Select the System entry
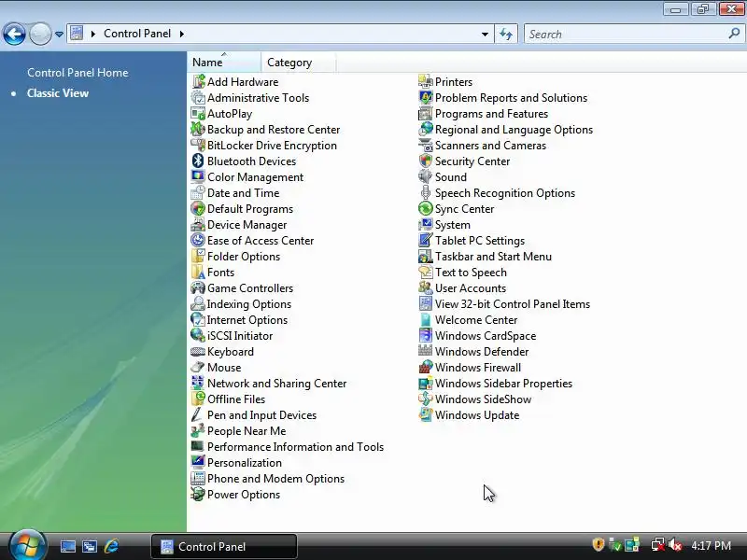Image resolution: width=747 pixels, height=560 pixels. 445,224
